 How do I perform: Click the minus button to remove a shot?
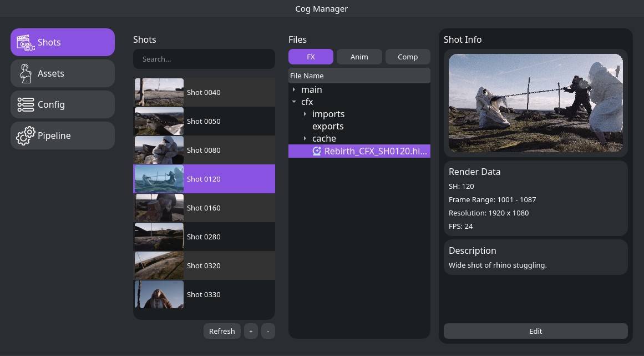click(x=268, y=331)
